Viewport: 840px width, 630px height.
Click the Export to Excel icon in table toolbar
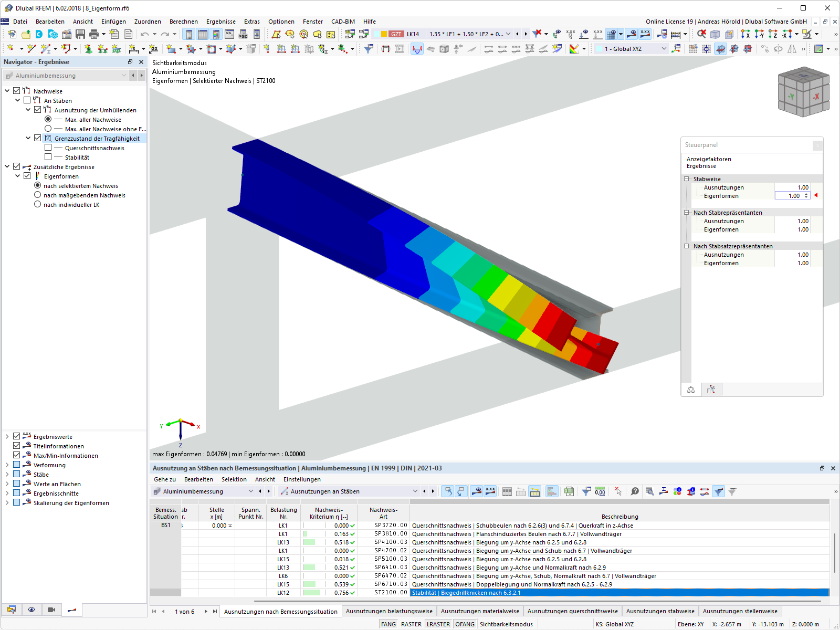point(569,491)
